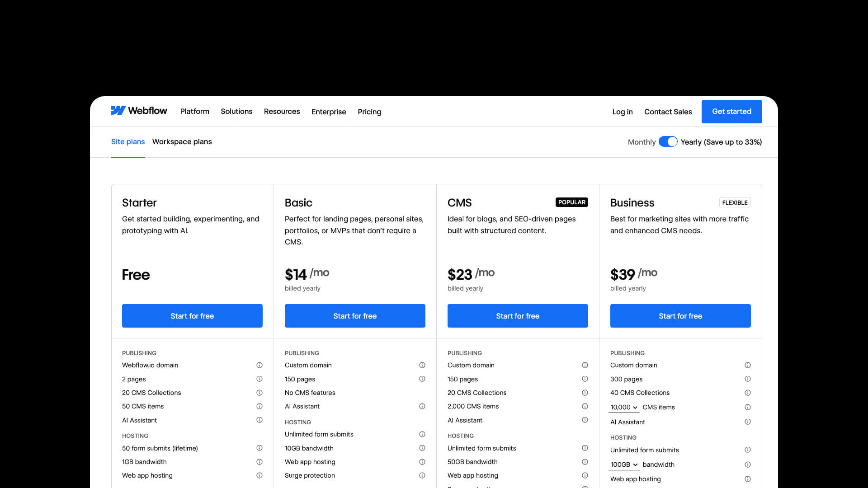
Task: Click Start for free under CMS plan
Action: click(x=518, y=316)
